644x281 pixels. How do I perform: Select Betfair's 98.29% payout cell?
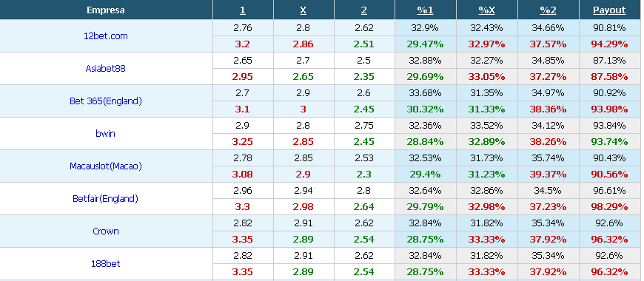tap(609, 207)
